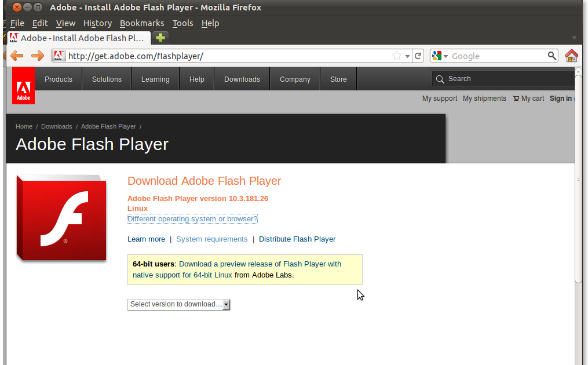The height and width of the screenshot is (365, 588).
Task: Click the Sign in link
Action: pyautogui.click(x=561, y=98)
